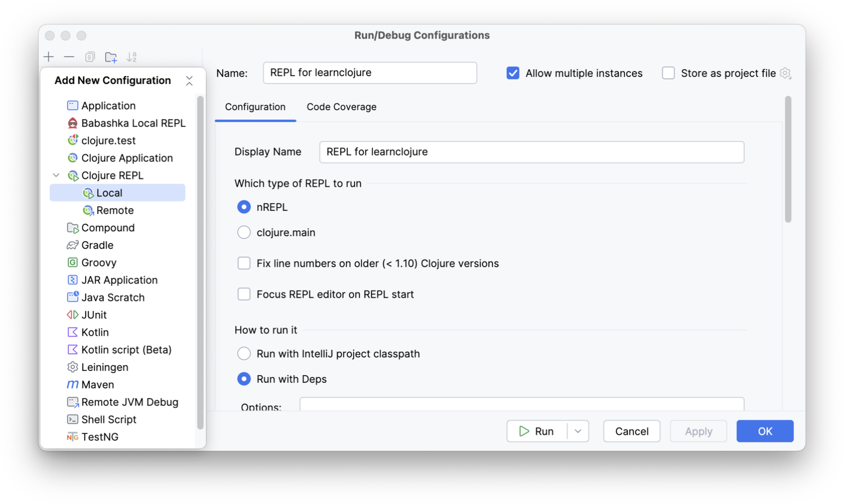
Task: Click the Local REPL icon
Action: (x=88, y=193)
